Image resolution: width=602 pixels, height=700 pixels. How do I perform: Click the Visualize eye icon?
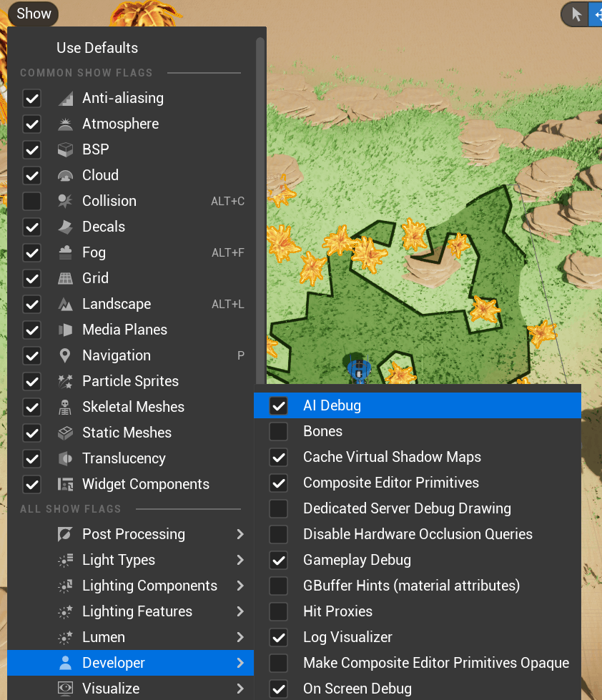click(66, 689)
